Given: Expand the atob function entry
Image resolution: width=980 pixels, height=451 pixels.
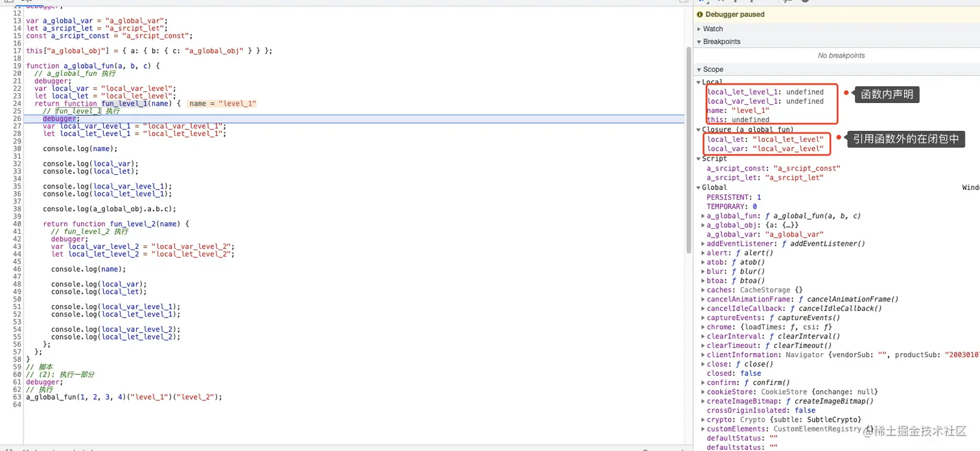Looking at the screenshot, I should pos(704,262).
